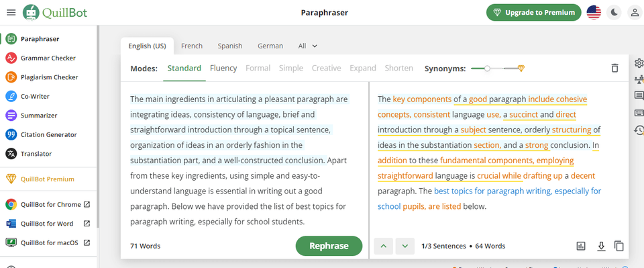Toggle dark mode moon icon
The image size is (644, 268).
pos(614,12)
